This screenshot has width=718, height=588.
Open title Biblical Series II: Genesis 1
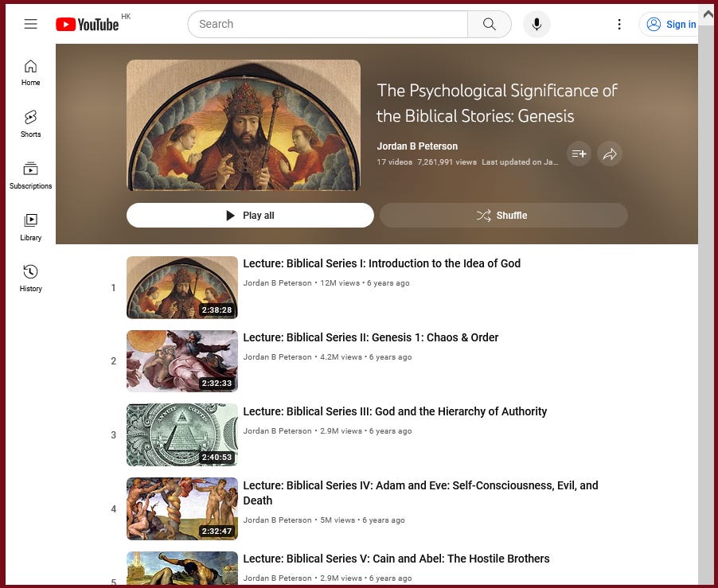370,337
